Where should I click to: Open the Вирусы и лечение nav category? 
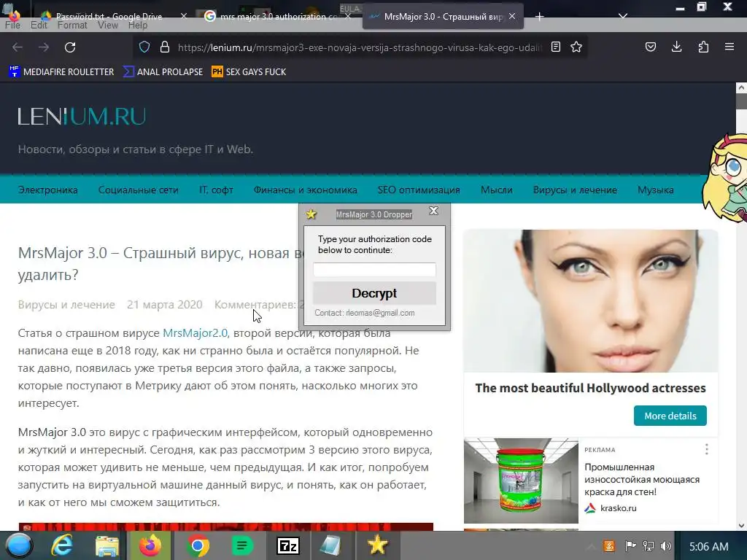tap(575, 190)
